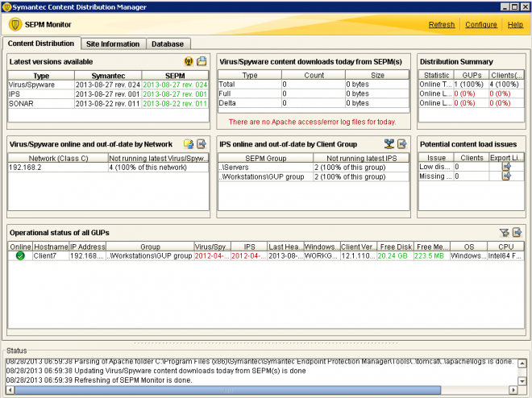Select the Virus/Spyware row in versions table
This screenshot has width=532, height=398.
(108, 85)
